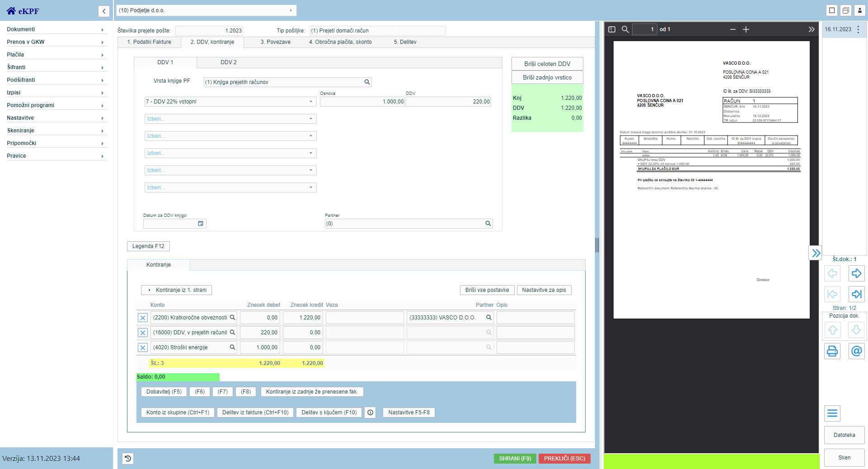Search konto on the (2200) row
868x469 pixels.
click(x=233, y=318)
